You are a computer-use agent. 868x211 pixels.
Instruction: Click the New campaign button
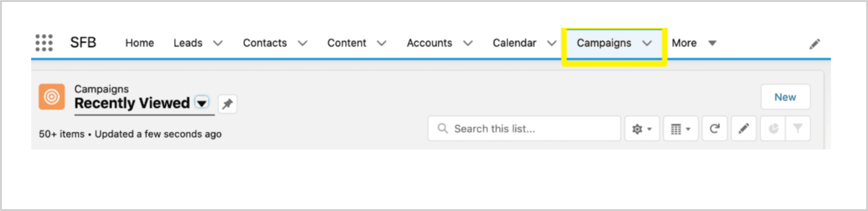click(785, 97)
